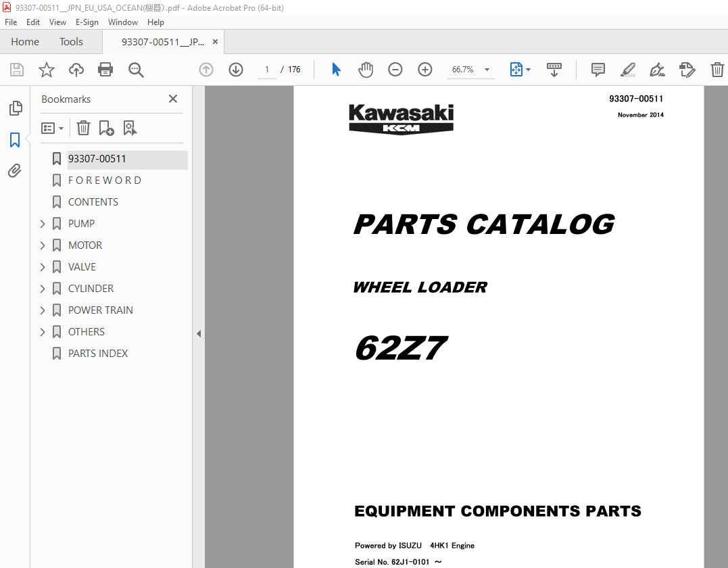The image size is (728, 568).
Task: Jump to the OTHERS bookmark label
Action: [87, 332]
